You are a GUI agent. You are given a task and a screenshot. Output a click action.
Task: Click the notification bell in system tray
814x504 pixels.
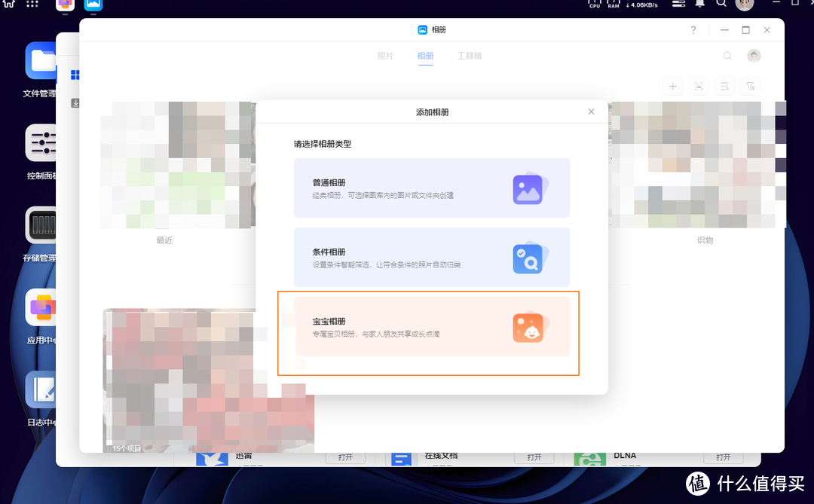pos(699,4)
